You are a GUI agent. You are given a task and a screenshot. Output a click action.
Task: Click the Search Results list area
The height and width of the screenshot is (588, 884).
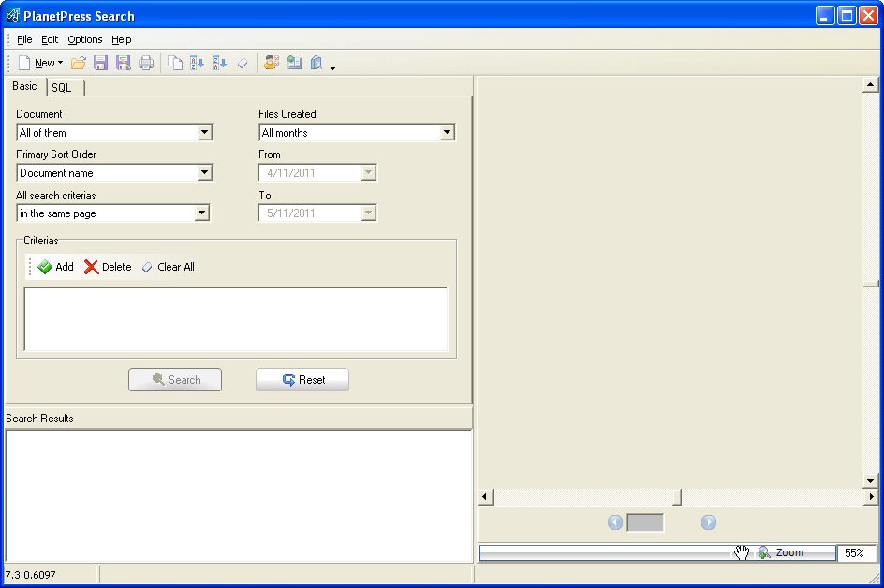tap(239, 495)
